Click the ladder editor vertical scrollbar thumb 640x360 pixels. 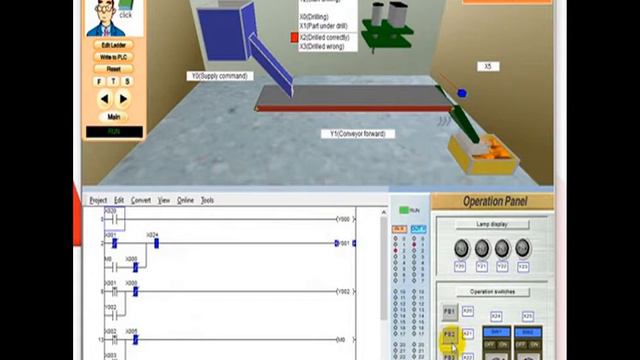[384, 268]
